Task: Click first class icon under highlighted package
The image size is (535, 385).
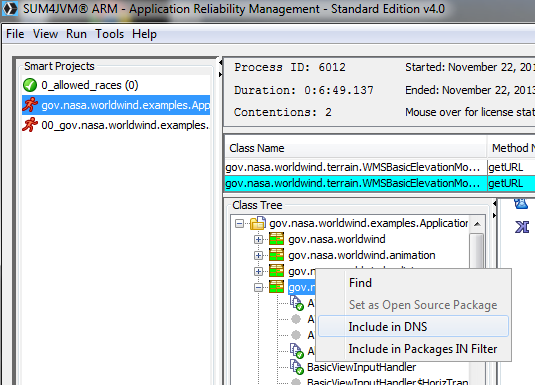Action: point(297,303)
